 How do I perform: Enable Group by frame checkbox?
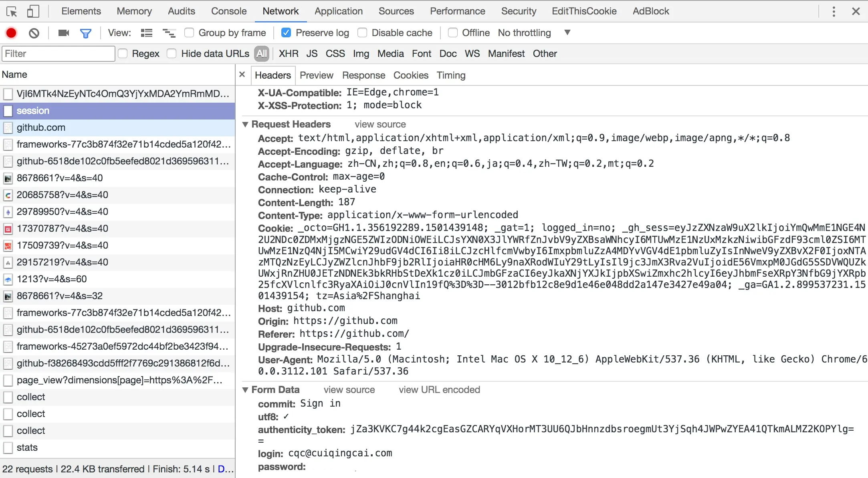(189, 32)
